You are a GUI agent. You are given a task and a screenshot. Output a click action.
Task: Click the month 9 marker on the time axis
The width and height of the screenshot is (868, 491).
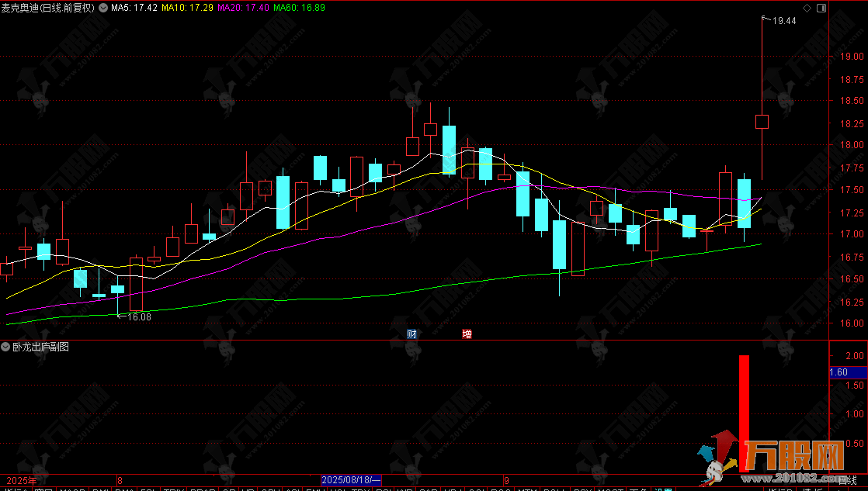click(506, 480)
